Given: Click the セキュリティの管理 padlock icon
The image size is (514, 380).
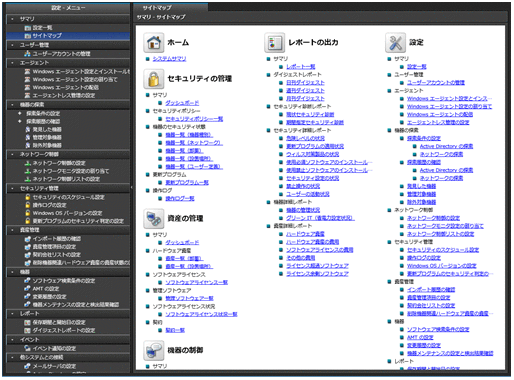Looking at the screenshot, I should 154,79.
